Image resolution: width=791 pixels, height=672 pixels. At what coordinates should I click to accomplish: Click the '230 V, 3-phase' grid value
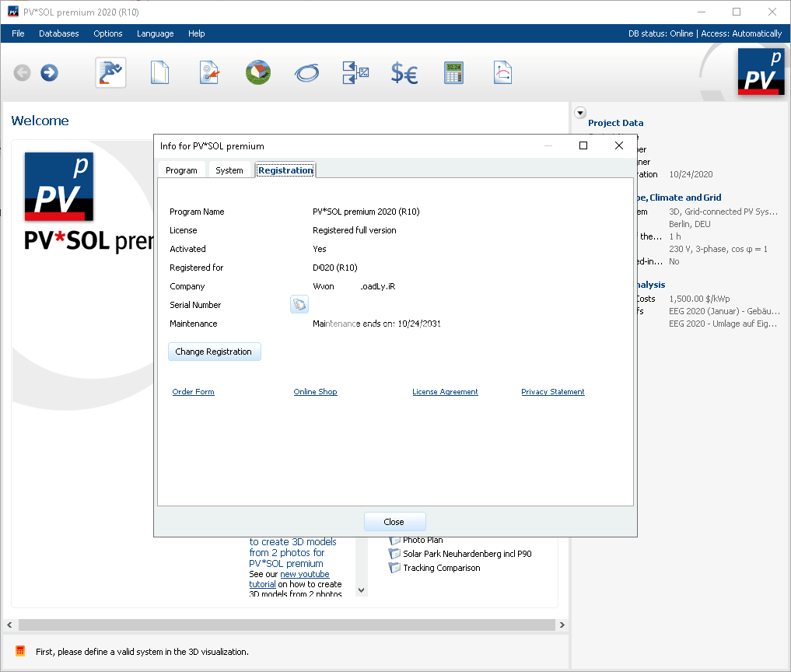pos(718,249)
